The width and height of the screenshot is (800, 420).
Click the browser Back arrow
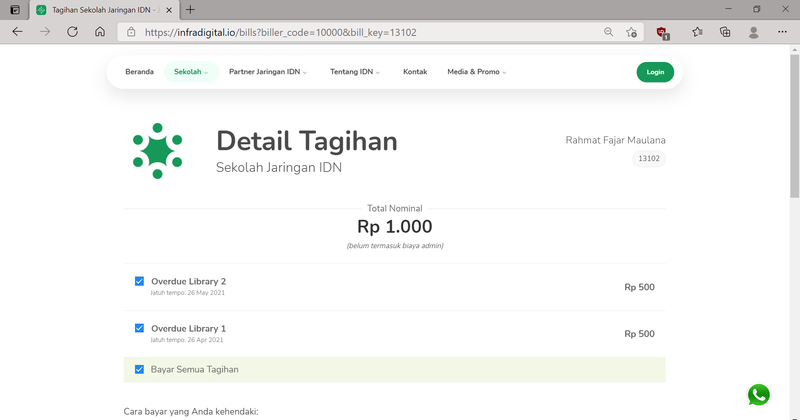click(17, 32)
